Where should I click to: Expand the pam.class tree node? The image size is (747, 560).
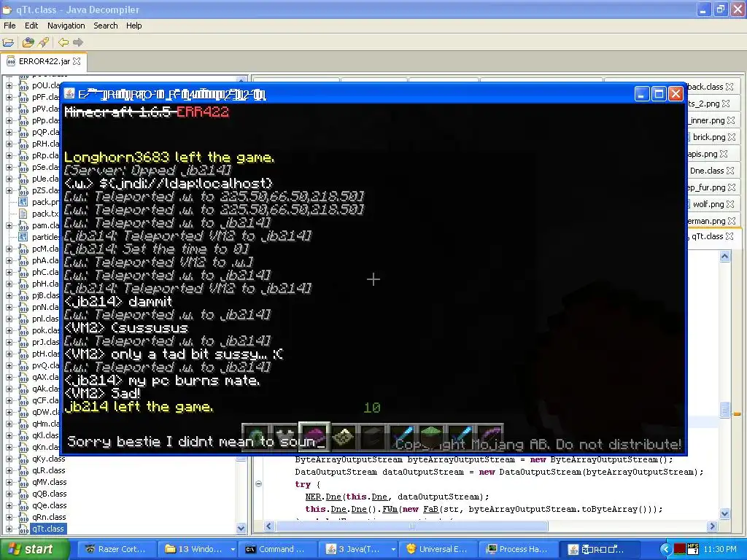9,225
